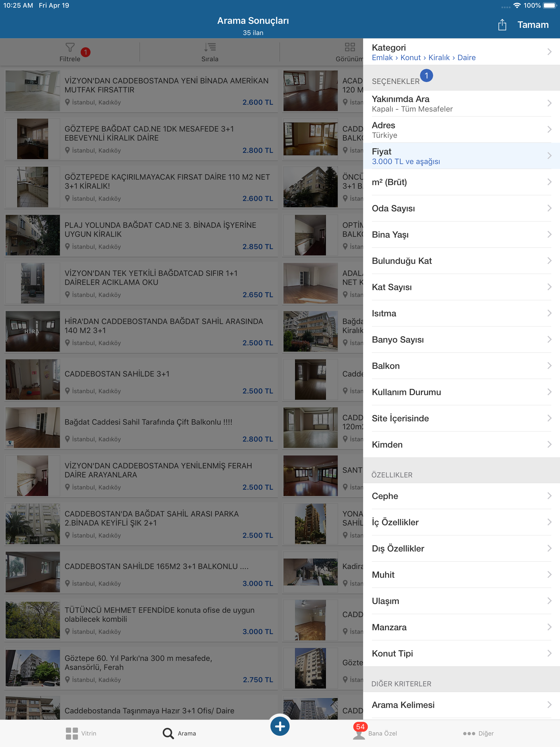This screenshot has width=560, height=747.
Task: Open Ulaşım features row
Action: pyautogui.click(x=461, y=601)
